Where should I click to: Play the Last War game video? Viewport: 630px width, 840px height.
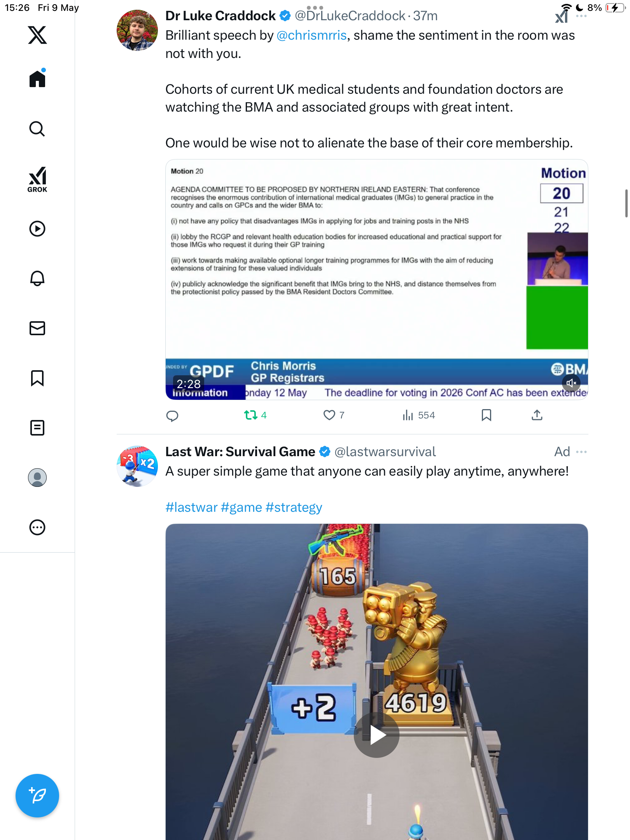point(376,735)
